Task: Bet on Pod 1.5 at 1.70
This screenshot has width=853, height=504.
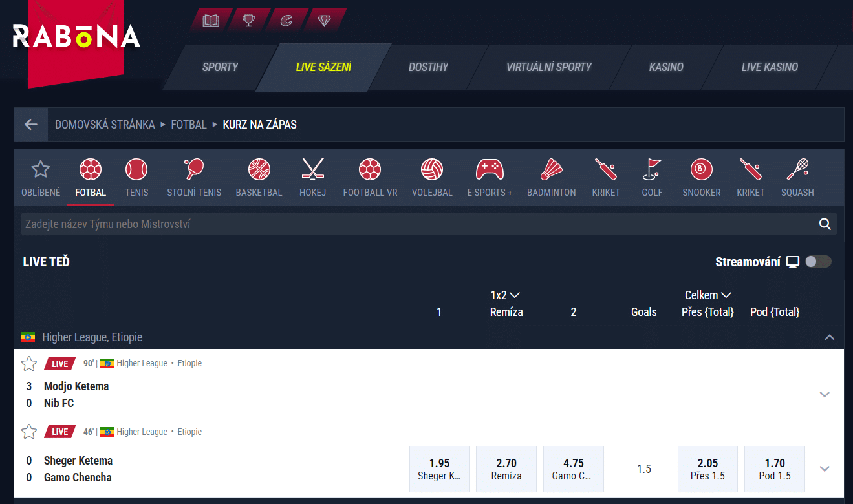Action: coord(775,469)
